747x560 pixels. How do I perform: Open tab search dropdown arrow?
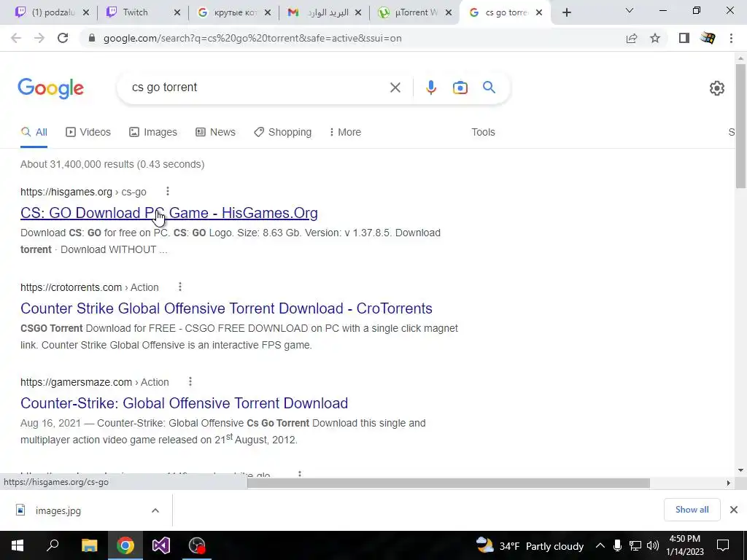click(x=630, y=10)
